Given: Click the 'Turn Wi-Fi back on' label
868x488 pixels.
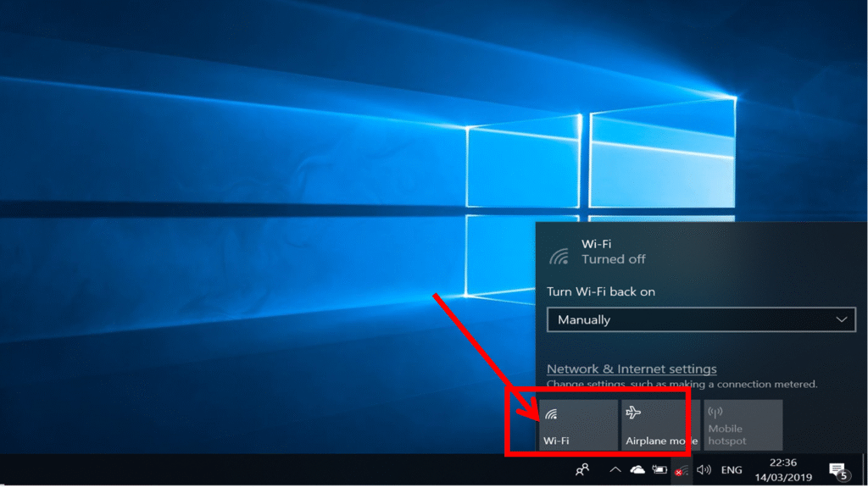Looking at the screenshot, I should [x=601, y=291].
